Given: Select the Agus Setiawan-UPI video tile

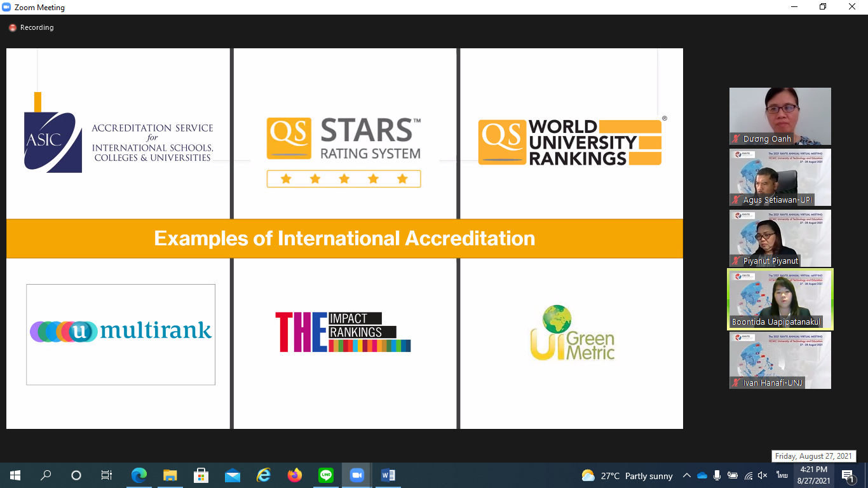Looking at the screenshot, I should pyautogui.click(x=780, y=177).
